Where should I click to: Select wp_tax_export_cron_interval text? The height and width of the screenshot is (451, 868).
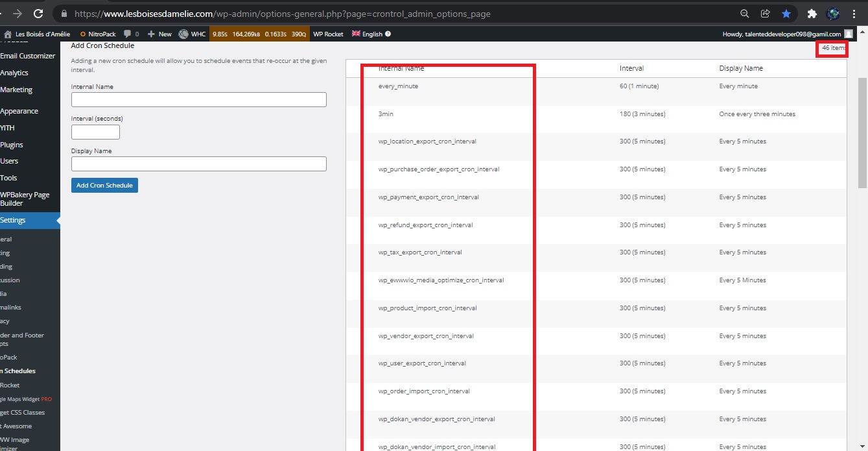[x=420, y=252]
